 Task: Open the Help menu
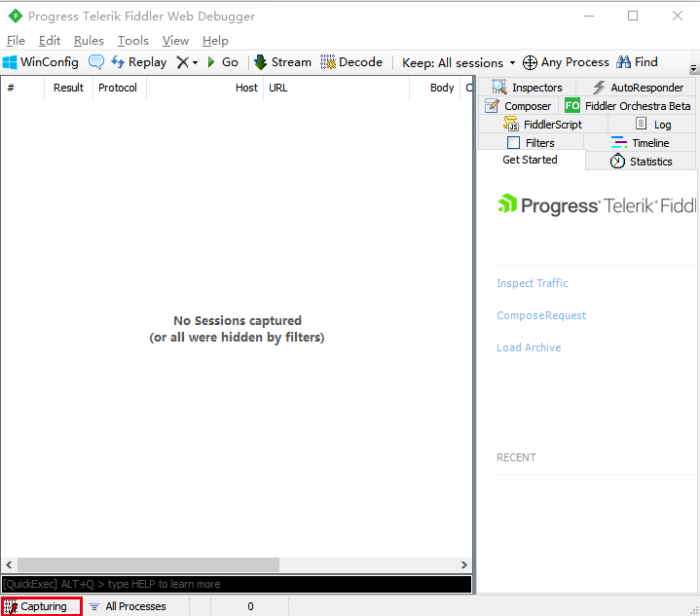215,41
